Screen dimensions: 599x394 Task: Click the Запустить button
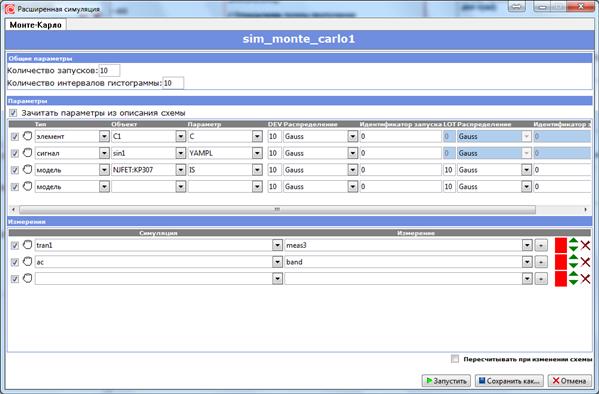446,381
